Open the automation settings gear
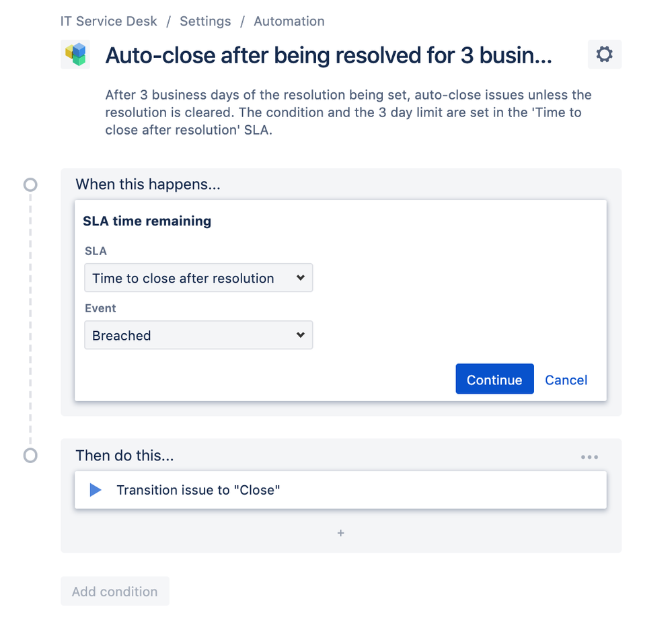This screenshot has width=672, height=636. tap(603, 54)
